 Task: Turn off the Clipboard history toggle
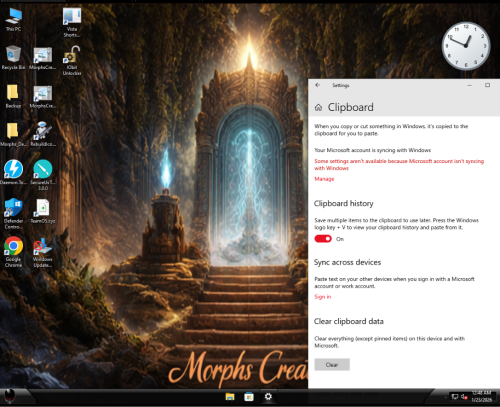coord(323,239)
